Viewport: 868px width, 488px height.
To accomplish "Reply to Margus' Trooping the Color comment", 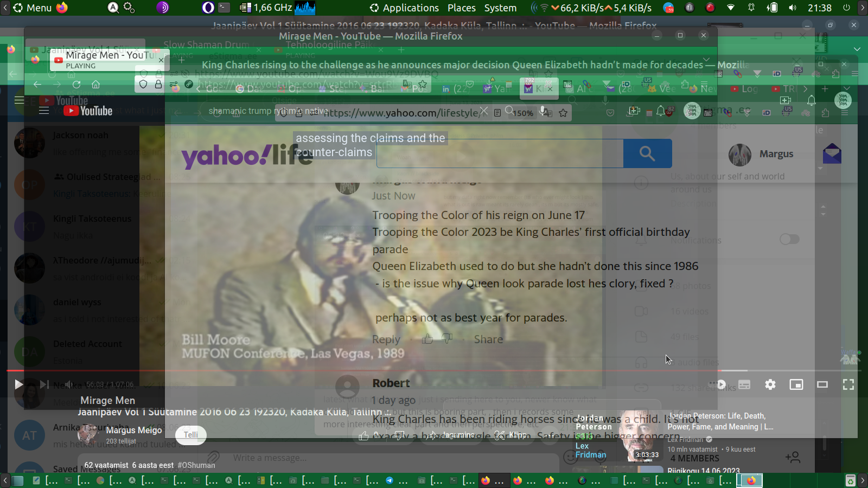I will pos(386,339).
